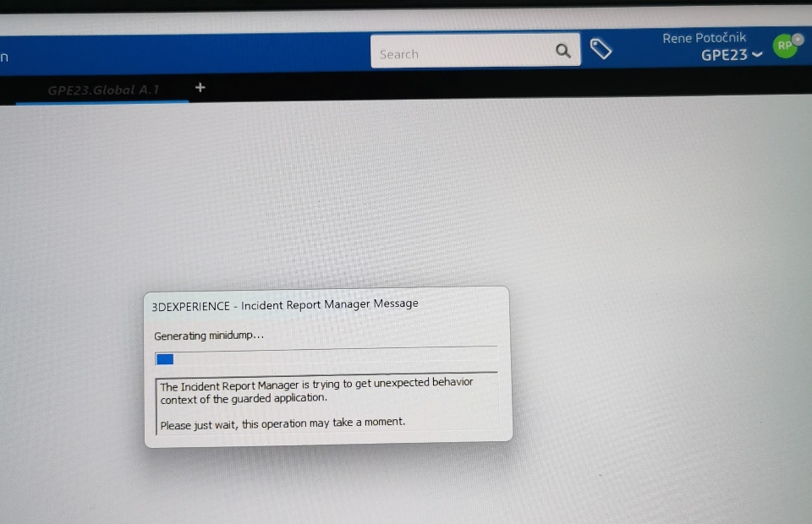The height and width of the screenshot is (524, 812).
Task: Click the Rene Potočnik user name
Action: [x=705, y=38]
